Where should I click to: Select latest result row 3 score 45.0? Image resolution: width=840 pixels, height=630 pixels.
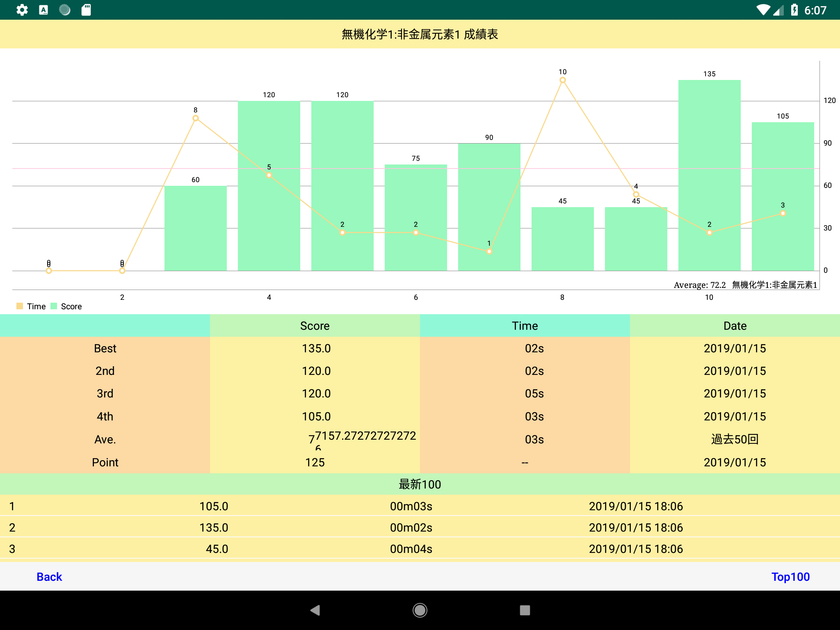pos(217,549)
